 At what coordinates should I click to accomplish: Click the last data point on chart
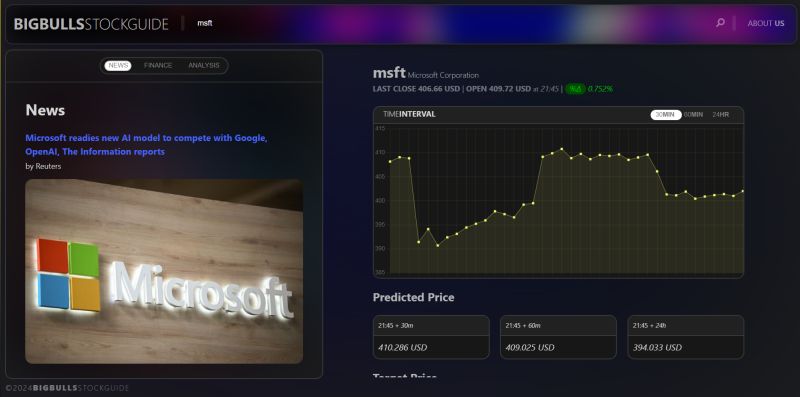(x=742, y=191)
